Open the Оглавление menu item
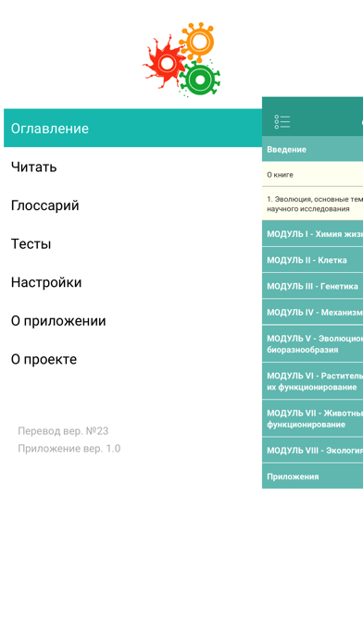 (132, 128)
